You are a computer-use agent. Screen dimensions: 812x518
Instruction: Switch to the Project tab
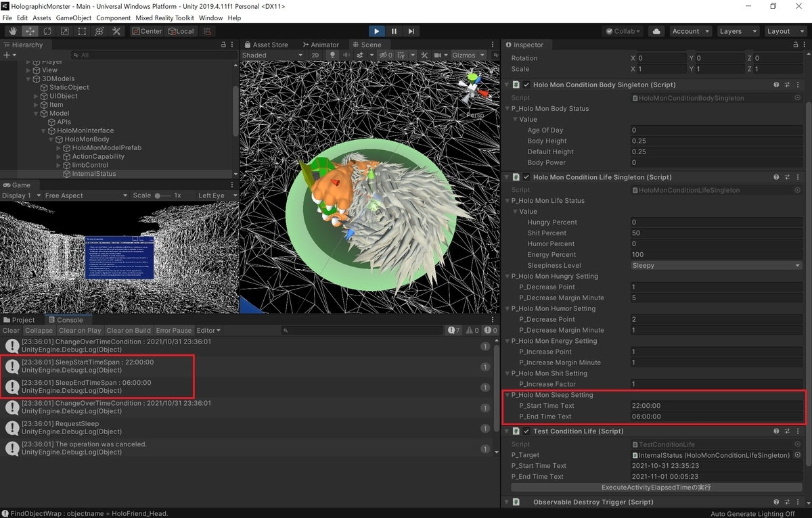click(x=19, y=320)
